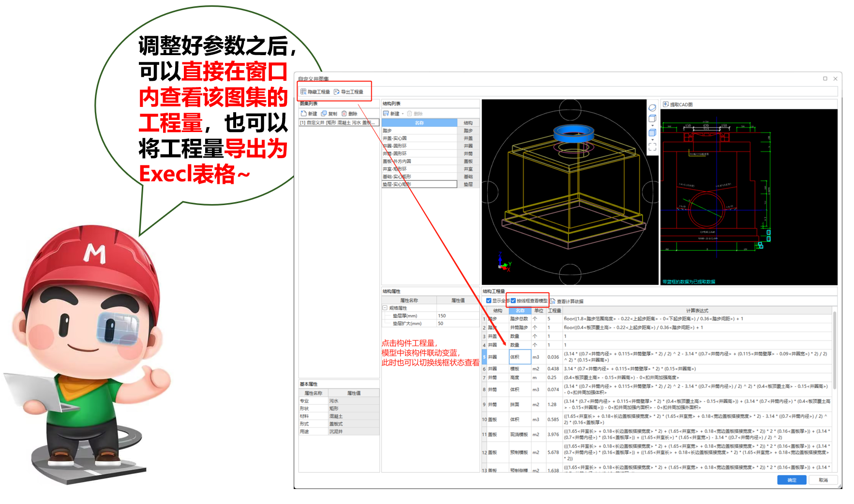The width and height of the screenshot is (854, 504).
Task: Click the 0.585 quantity value in row 10
Action: click(554, 419)
